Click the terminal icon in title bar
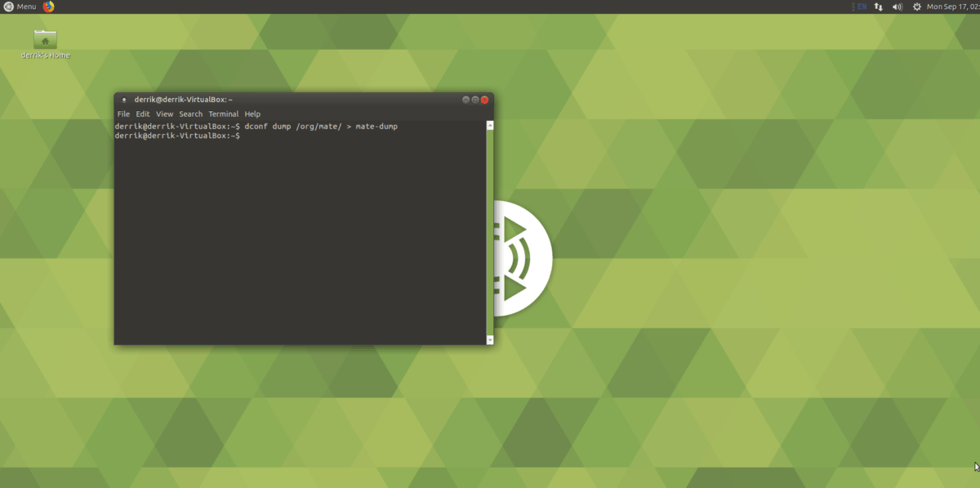This screenshot has width=980, height=488. [123, 100]
